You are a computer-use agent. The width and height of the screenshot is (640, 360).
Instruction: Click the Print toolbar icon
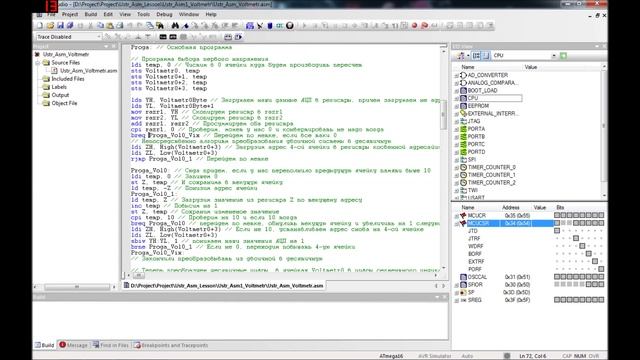point(120,25)
